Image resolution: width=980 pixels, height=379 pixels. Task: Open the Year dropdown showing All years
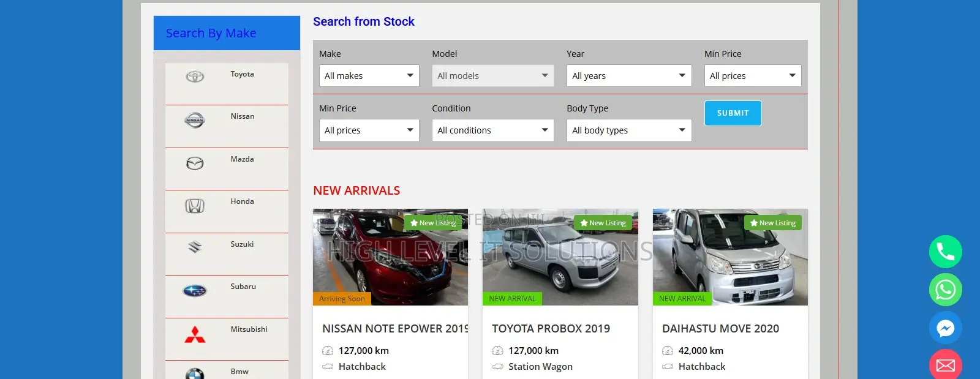[x=629, y=76]
